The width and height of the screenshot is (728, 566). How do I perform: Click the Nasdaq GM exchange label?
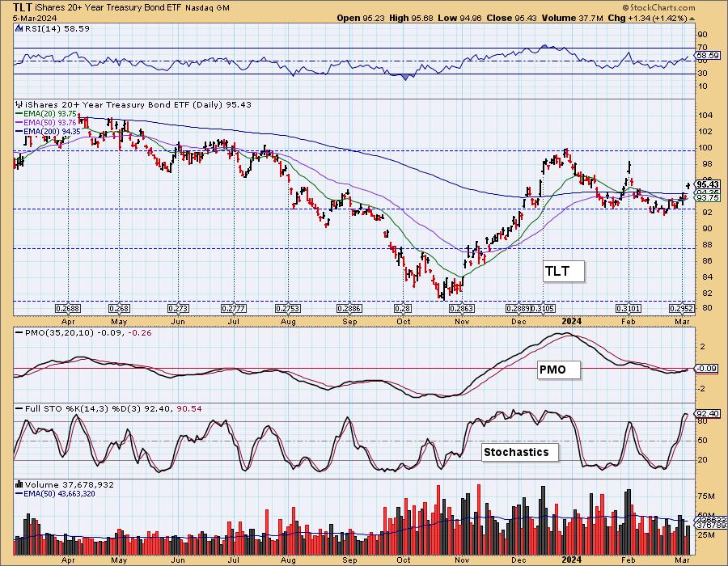pos(207,8)
